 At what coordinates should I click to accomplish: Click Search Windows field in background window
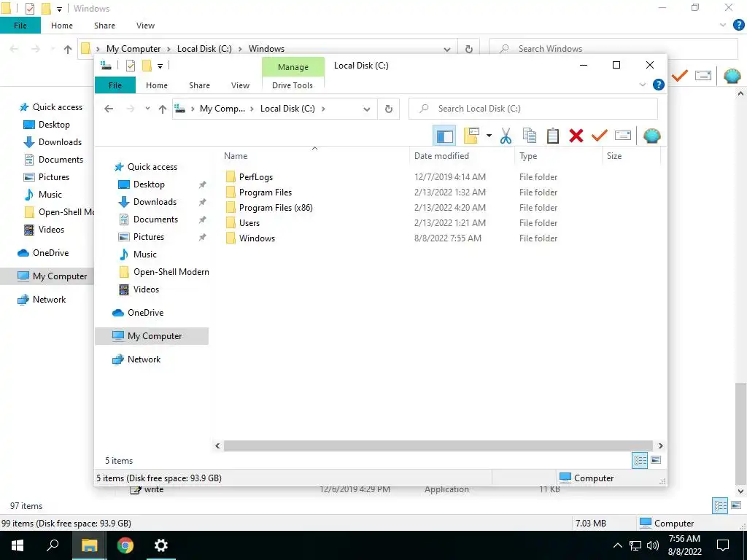pos(614,49)
